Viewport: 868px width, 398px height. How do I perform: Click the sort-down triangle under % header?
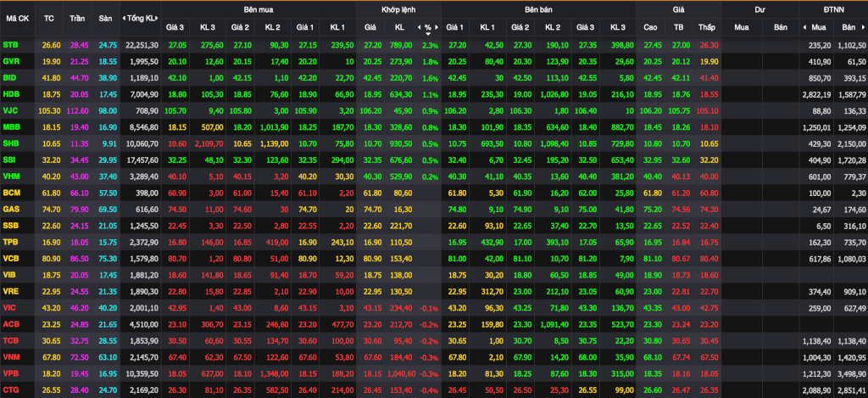(x=427, y=34)
